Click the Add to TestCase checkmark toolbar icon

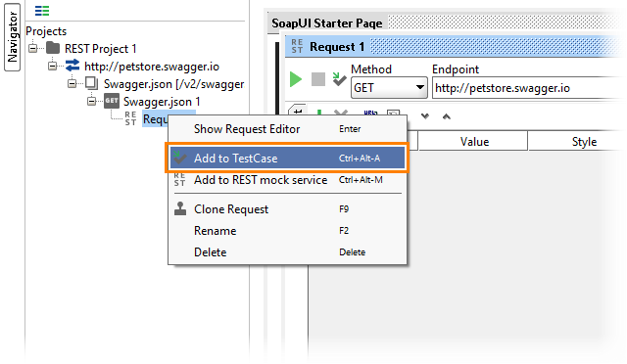[x=339, y=79]
